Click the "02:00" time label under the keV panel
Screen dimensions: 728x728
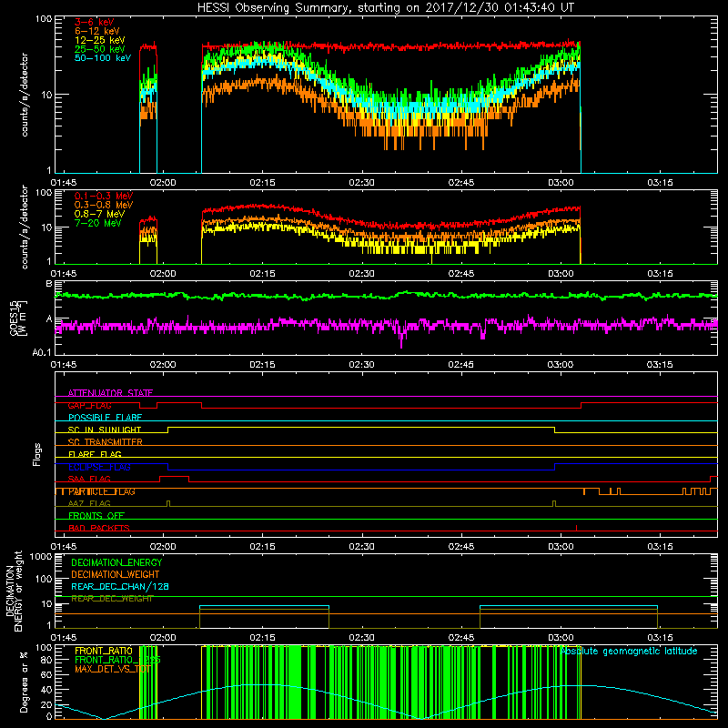pos(163,183)
